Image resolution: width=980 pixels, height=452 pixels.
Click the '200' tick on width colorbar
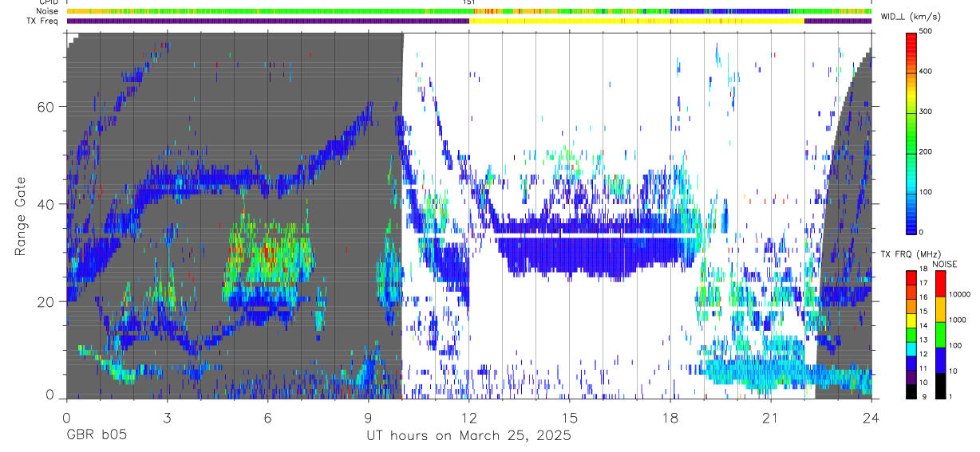(927, 151)
